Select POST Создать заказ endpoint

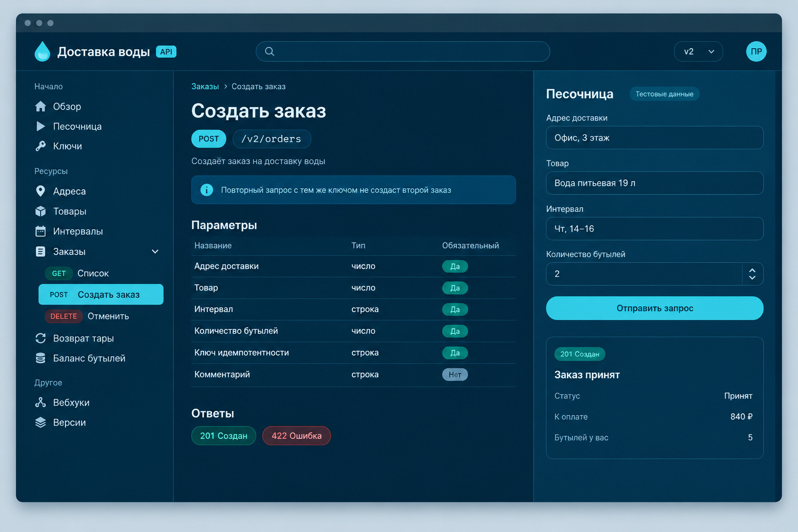coord(101,295)
